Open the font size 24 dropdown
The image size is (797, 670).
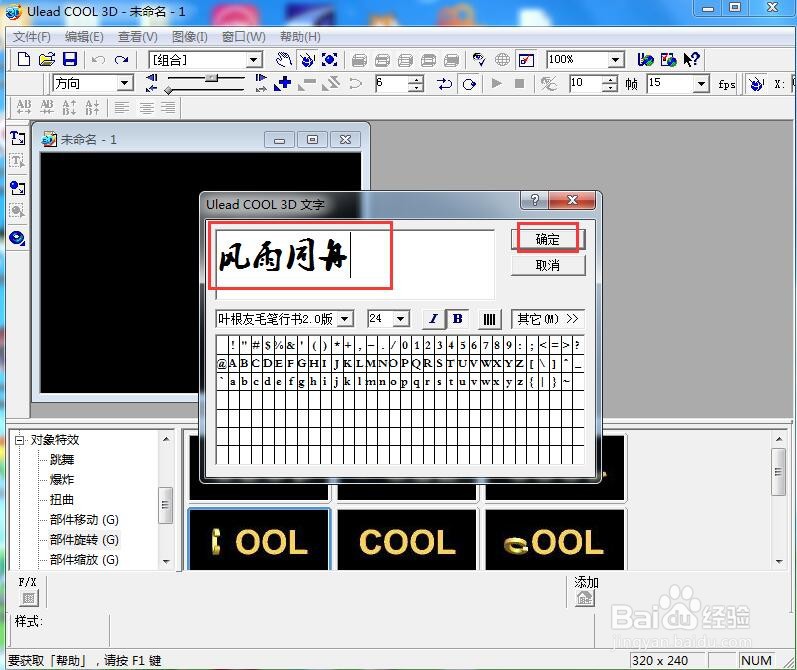tap(401, 319)
